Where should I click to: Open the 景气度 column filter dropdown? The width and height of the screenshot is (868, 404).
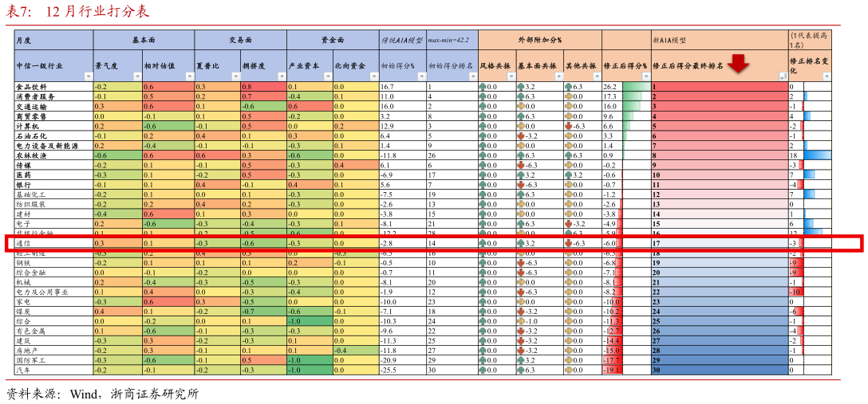(x=137, y=76)
